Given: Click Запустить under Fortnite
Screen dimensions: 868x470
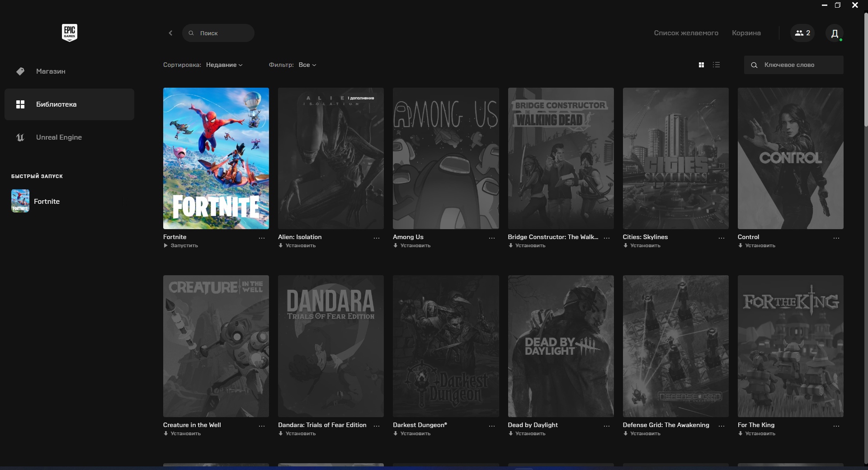Looking at the screenshot, I should (x=181, y=246).
